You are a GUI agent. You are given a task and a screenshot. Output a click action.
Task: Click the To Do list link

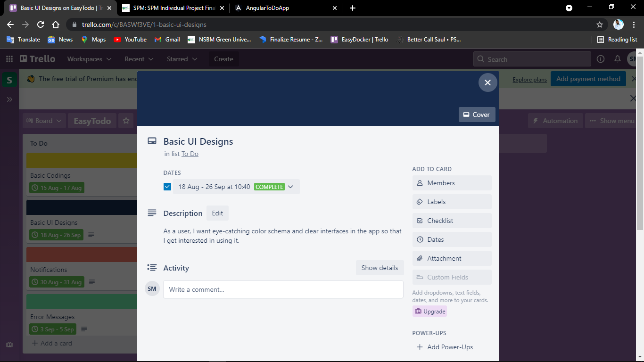coord(190,154)
